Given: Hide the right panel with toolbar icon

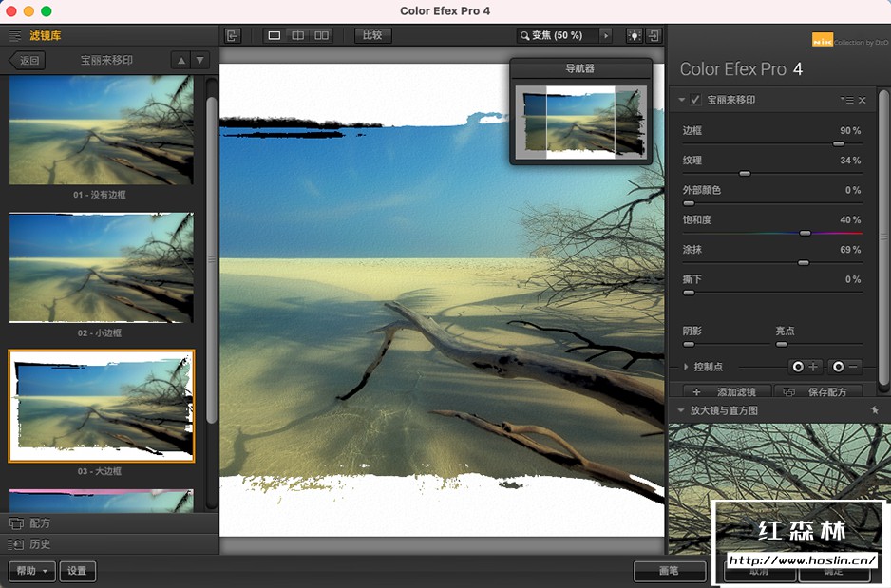Looking at the screenshot, I should 654,35.
